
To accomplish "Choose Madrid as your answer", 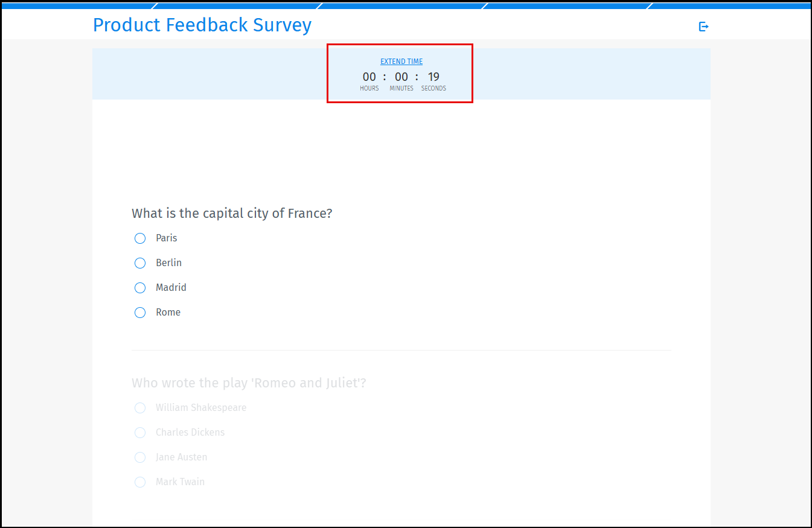I will [140, 287].
